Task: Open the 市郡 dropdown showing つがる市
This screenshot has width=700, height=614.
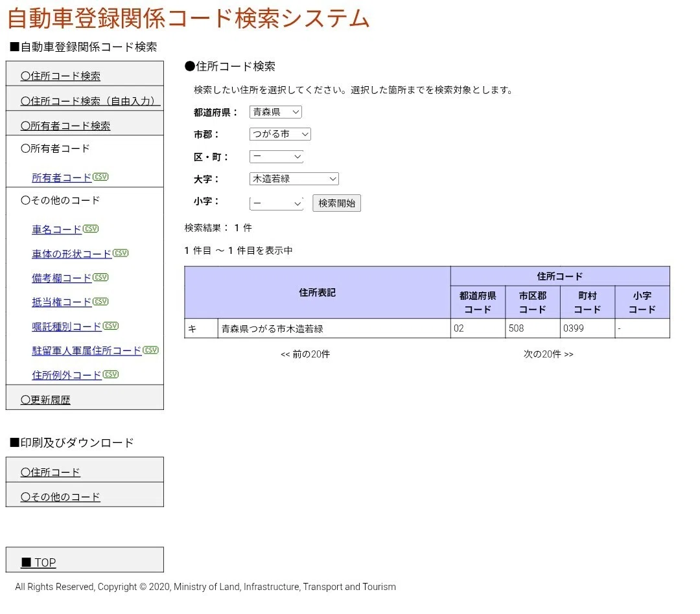Action: coord(280,134)
